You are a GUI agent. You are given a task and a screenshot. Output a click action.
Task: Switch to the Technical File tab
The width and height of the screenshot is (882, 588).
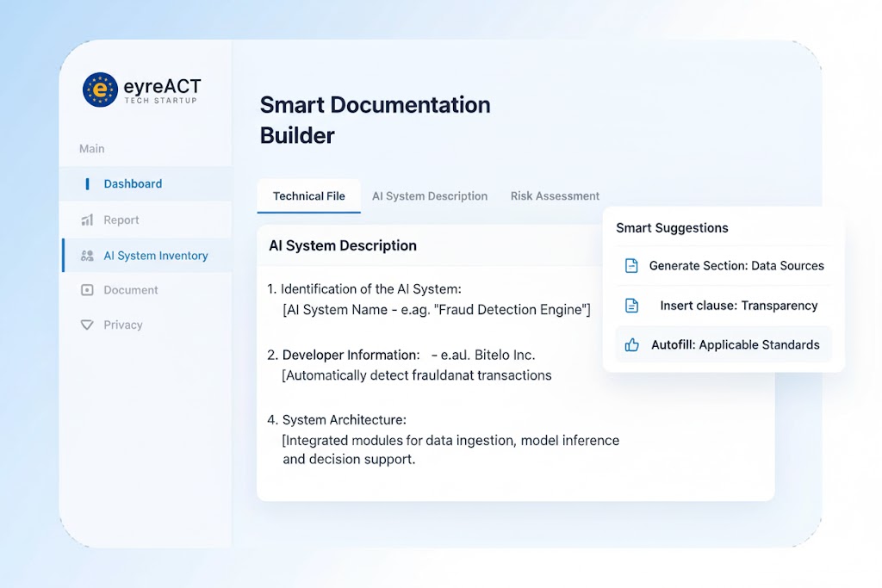(308, 195)
